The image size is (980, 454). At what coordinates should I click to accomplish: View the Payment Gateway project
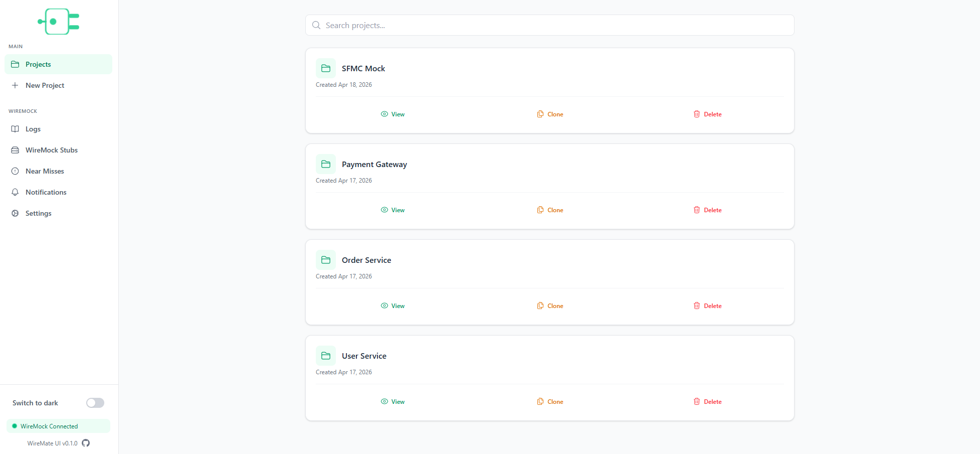tap(393, 210)
